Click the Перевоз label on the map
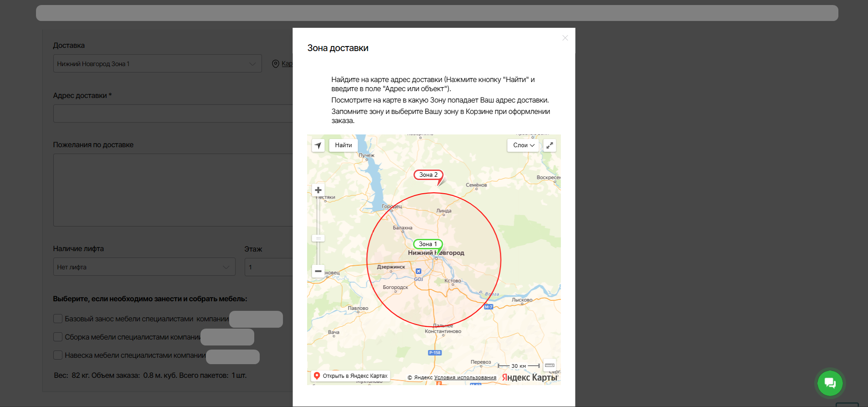The width and height of the screenshot is (868, 407). [x=481, y=362]
